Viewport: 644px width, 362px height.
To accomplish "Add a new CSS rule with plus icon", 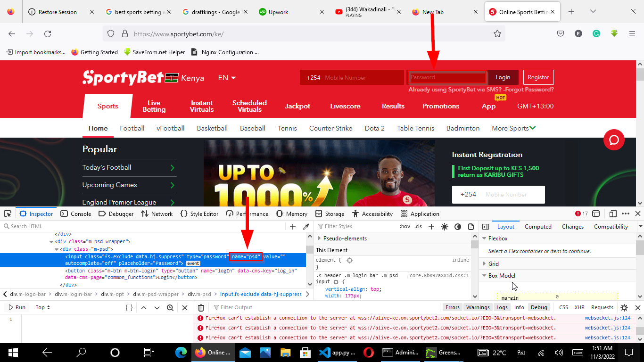I will (x=431, y=227).
